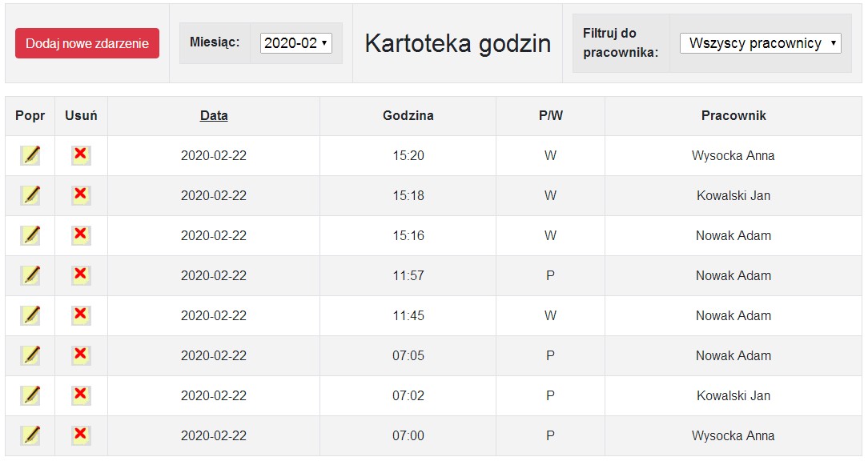Expand the Wszyscy pracownicy employee filter
Screen dimensions: 868x461
pos(760,43)
